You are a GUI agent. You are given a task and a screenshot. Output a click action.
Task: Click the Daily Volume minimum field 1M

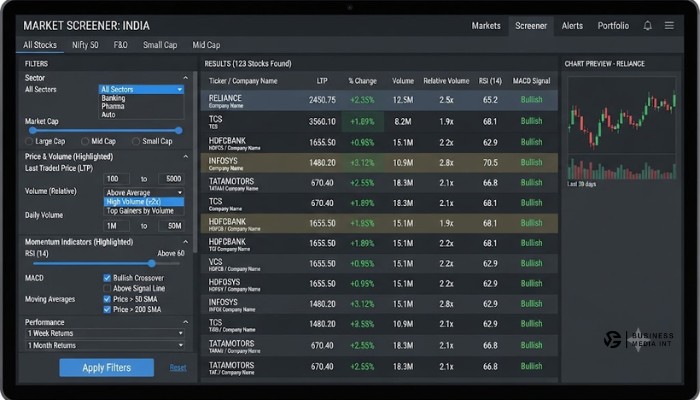[116, 226]
